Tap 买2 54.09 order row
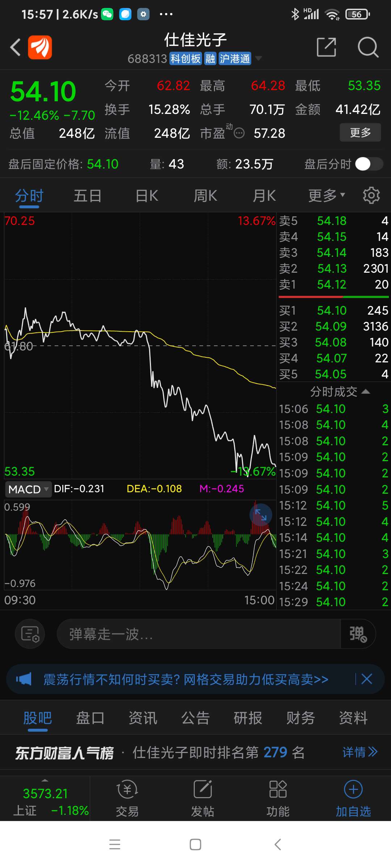The height and width of the screenshot is (868, 391). point(333,326)
